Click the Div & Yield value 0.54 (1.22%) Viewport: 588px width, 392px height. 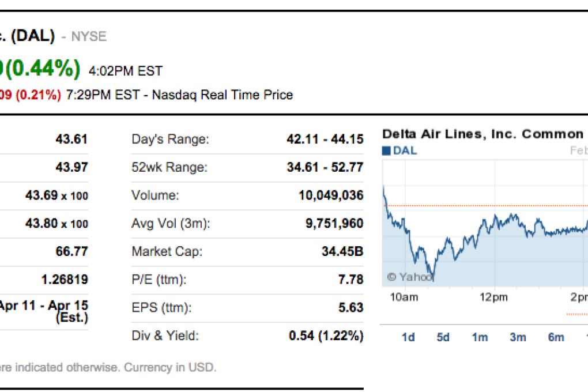pyautogui.click(x=326, y=335)
